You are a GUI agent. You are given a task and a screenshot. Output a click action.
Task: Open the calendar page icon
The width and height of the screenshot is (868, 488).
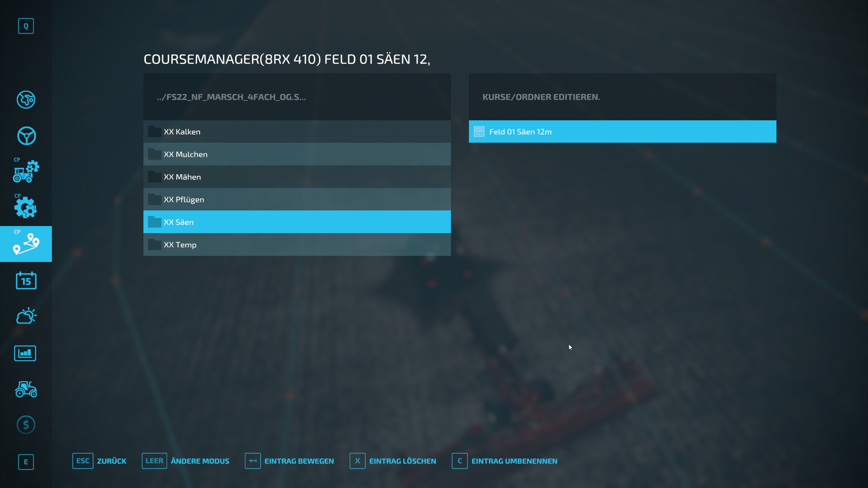pos(26,281)
